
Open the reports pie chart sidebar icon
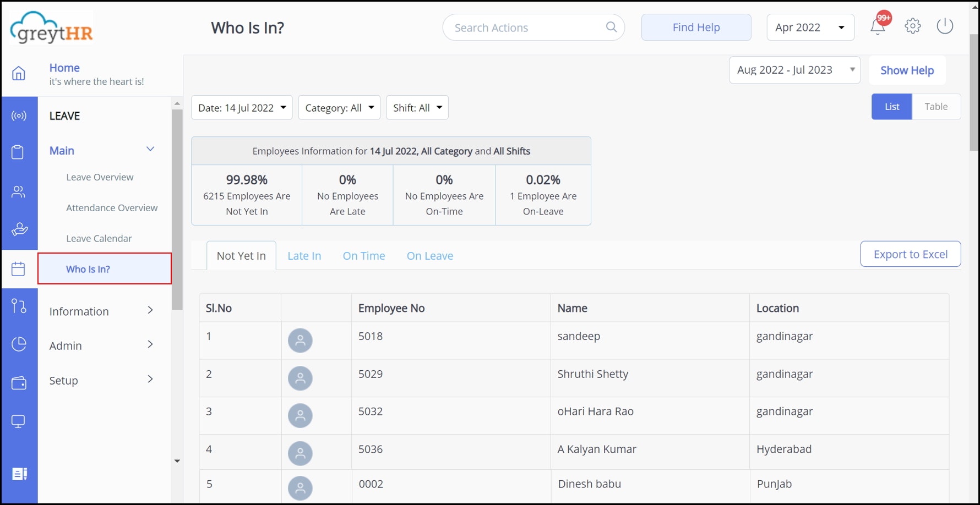[x=19, y=344]
